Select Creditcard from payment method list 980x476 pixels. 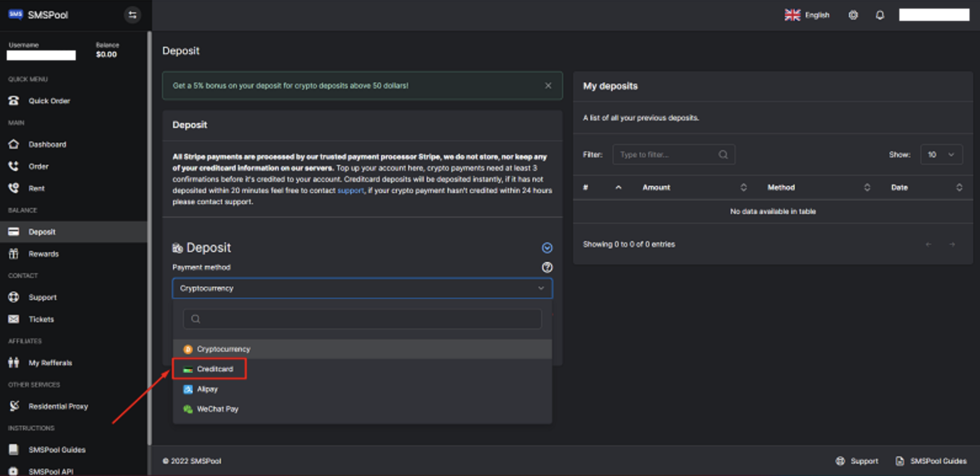[214, 369]
